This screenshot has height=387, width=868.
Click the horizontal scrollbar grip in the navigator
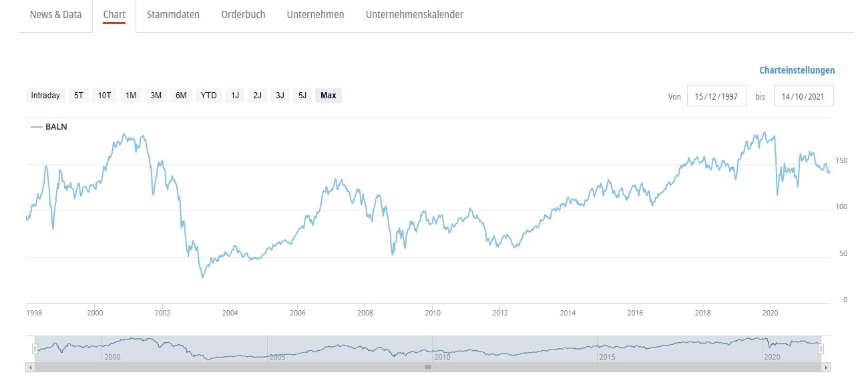pyautogui.click(x=428, y=367)
